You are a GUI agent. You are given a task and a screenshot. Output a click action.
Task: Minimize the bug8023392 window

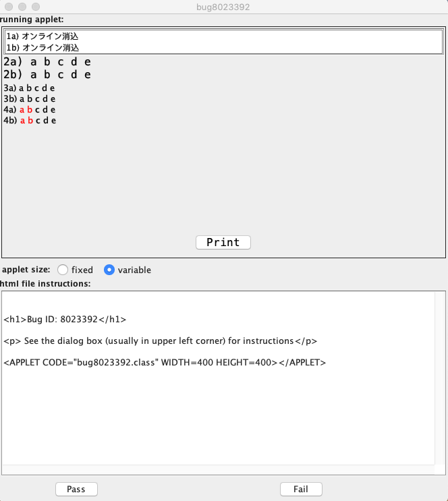pos(22,6)
